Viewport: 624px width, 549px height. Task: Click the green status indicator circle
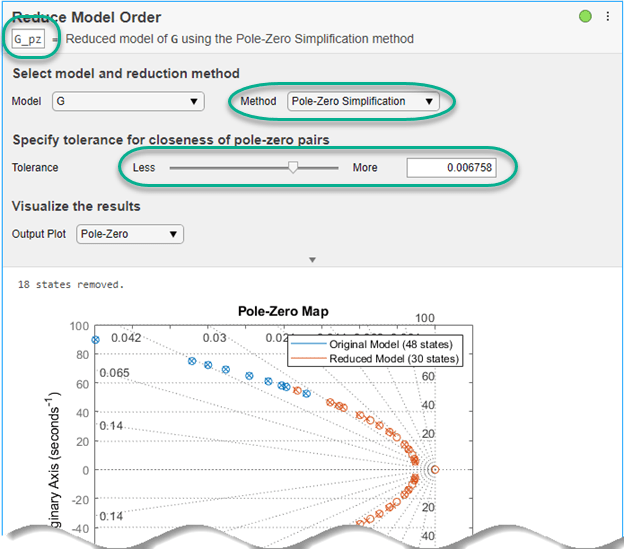coord(585,16)
